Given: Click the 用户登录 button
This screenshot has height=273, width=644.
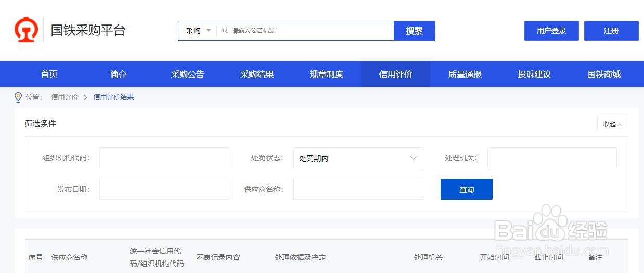Looking at the screenshot, I should 551,31.
